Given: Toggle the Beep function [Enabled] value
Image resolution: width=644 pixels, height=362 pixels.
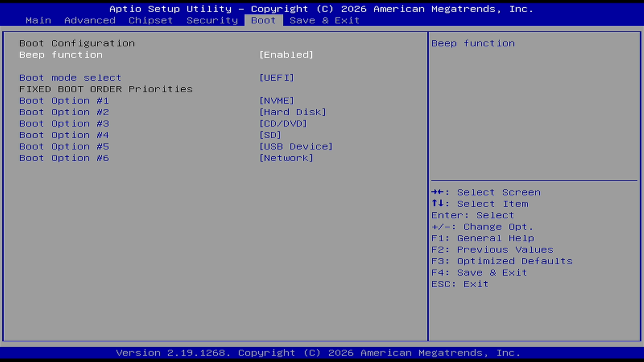Looking at the screenshot, I should [x=286, y=55].
